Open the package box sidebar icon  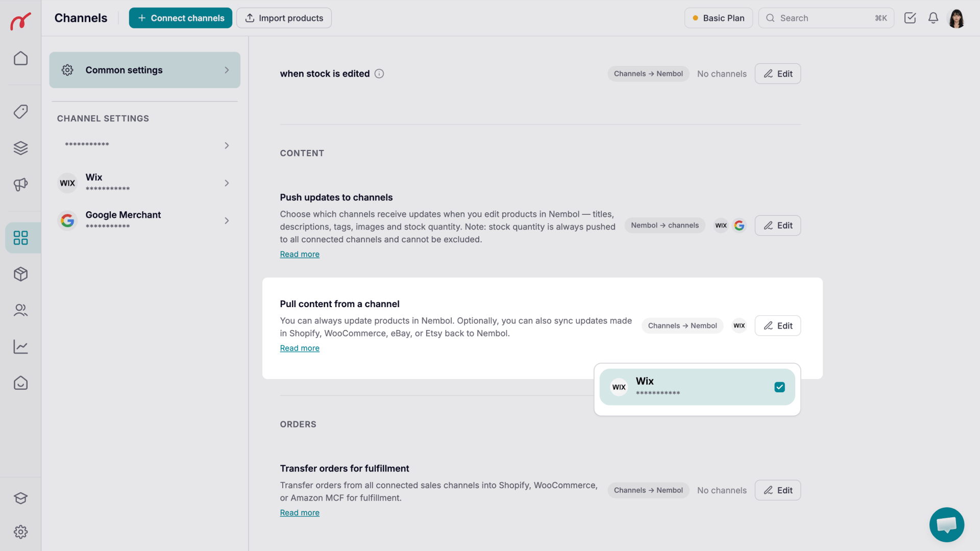click(x=20, y=274)
